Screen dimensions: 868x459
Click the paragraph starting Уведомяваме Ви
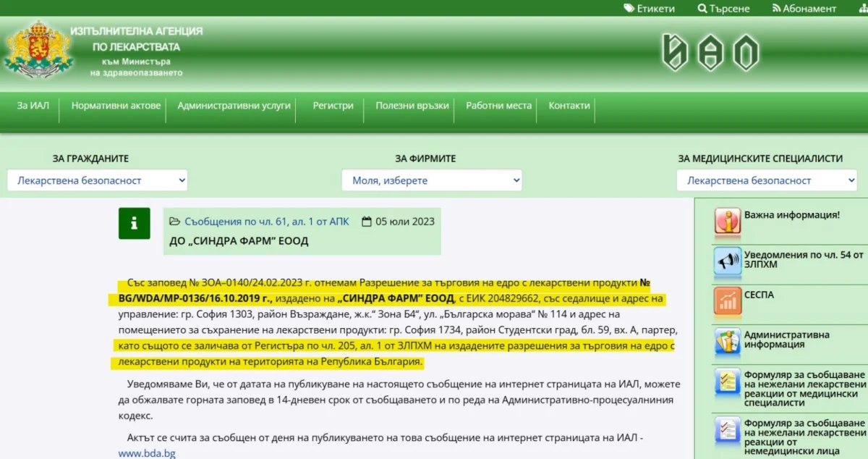click(399, 400)
